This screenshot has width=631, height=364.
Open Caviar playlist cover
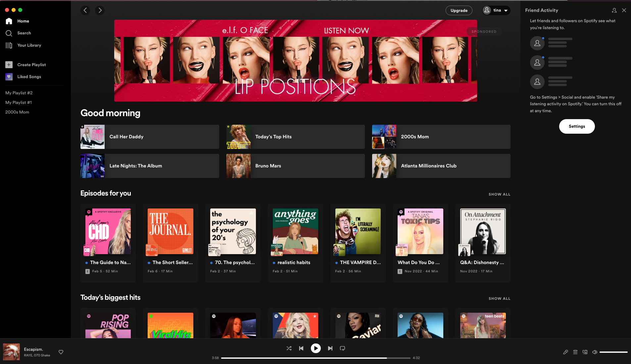(358, 325)
